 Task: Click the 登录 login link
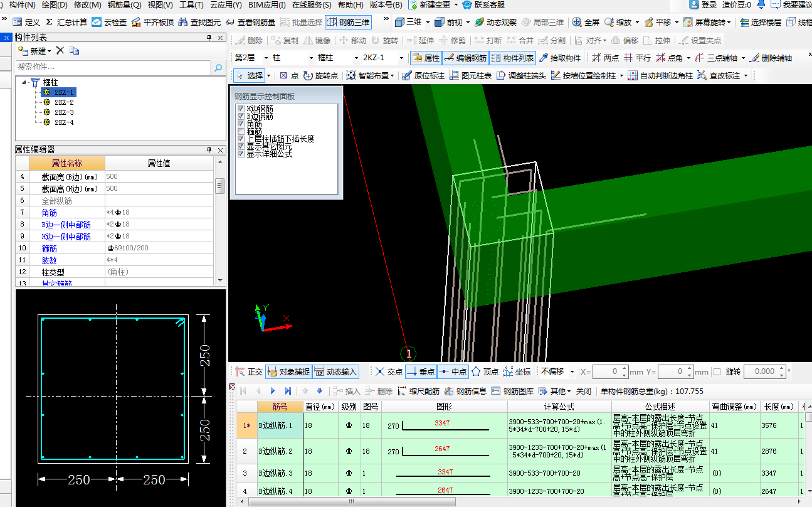click(703, 4)
